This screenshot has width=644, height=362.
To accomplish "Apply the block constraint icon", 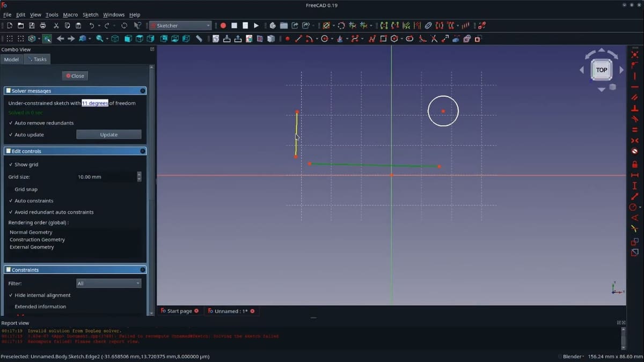I will (x=634, y=151).
